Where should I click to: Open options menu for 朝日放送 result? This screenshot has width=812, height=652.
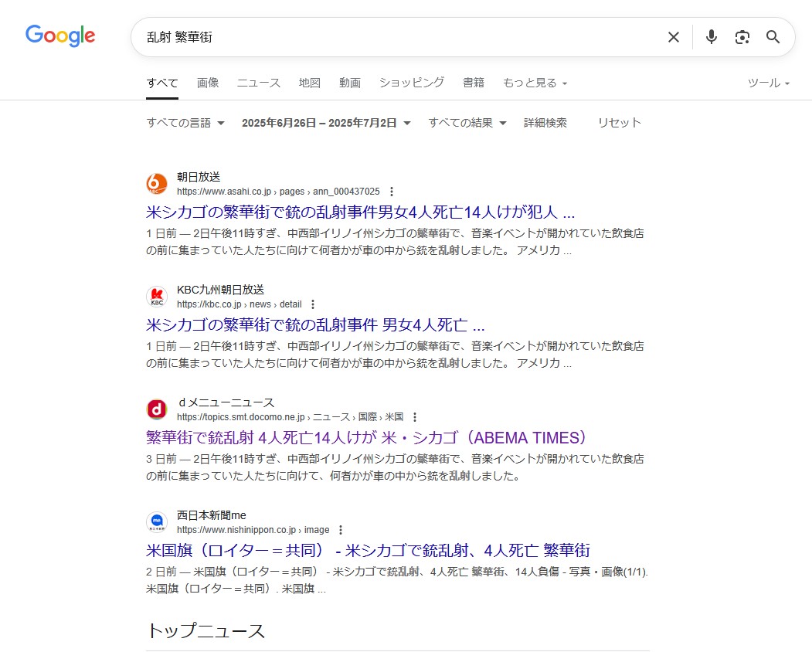click(x=392, y=192)
